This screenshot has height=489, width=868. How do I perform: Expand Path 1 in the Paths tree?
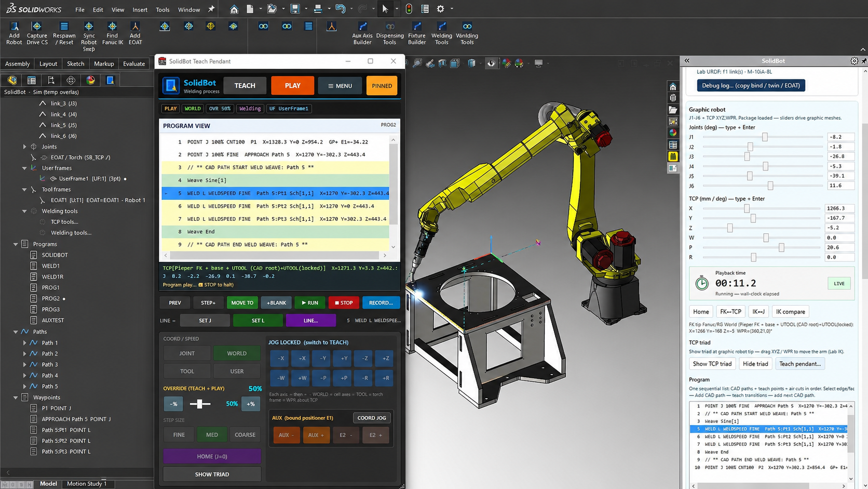[x=24, y=343]
